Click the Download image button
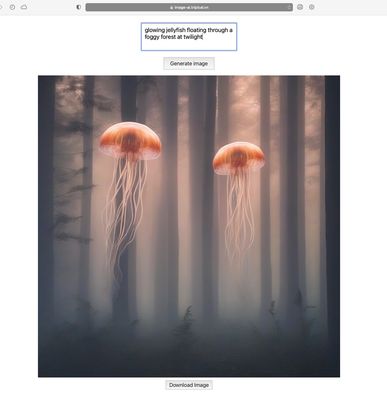This screenshot has width=387, height=400. (189, 385)
